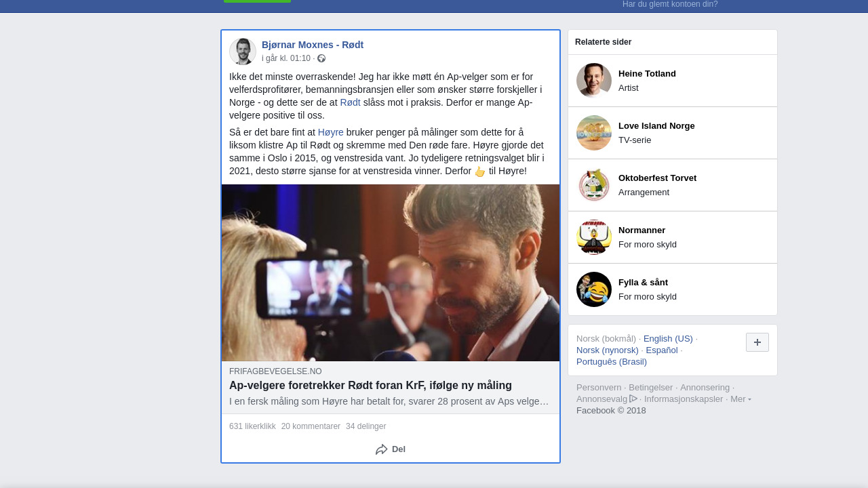Click FRIFAGBEVEGELSE.NO source label

pos(275,371)
